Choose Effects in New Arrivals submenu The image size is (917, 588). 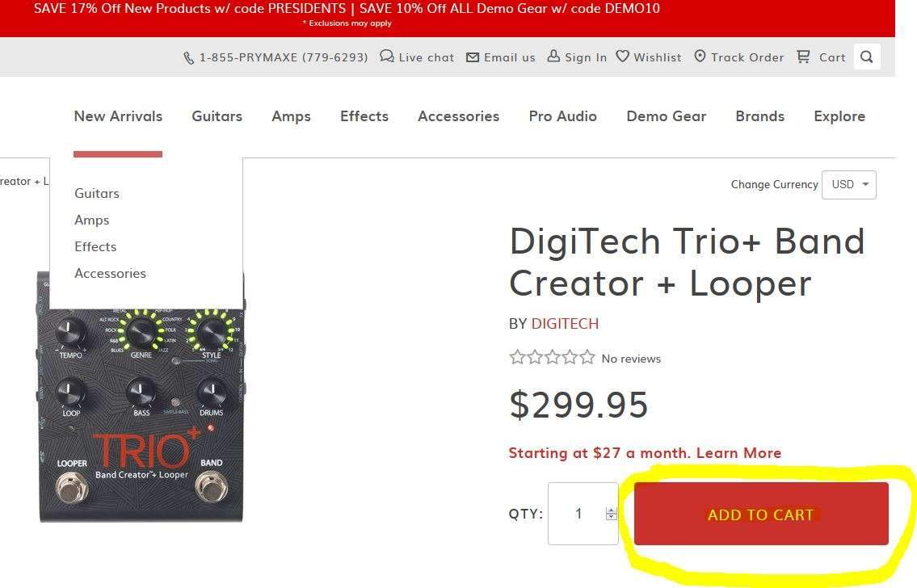point(95,246)
